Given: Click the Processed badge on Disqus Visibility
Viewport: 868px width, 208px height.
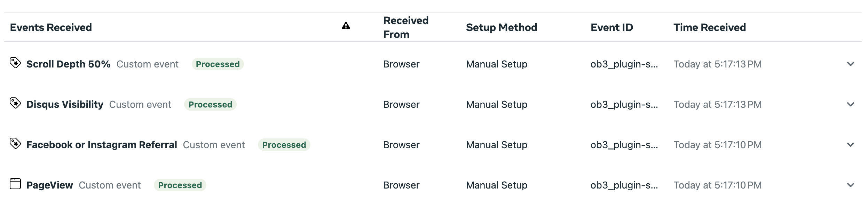Looking at the screenshot, I should (x=210, y=104).
